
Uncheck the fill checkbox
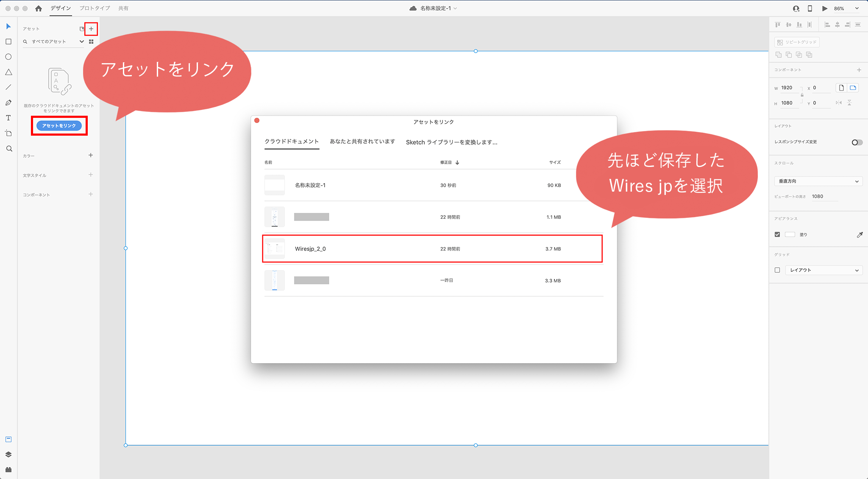[777, 234]
